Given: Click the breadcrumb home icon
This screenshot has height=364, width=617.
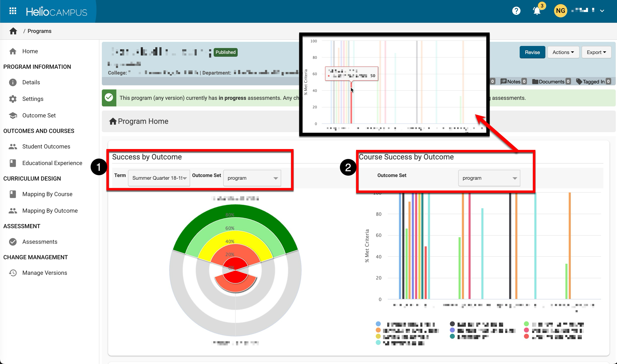Looking at the screenshot, I should tap(13, 31).
